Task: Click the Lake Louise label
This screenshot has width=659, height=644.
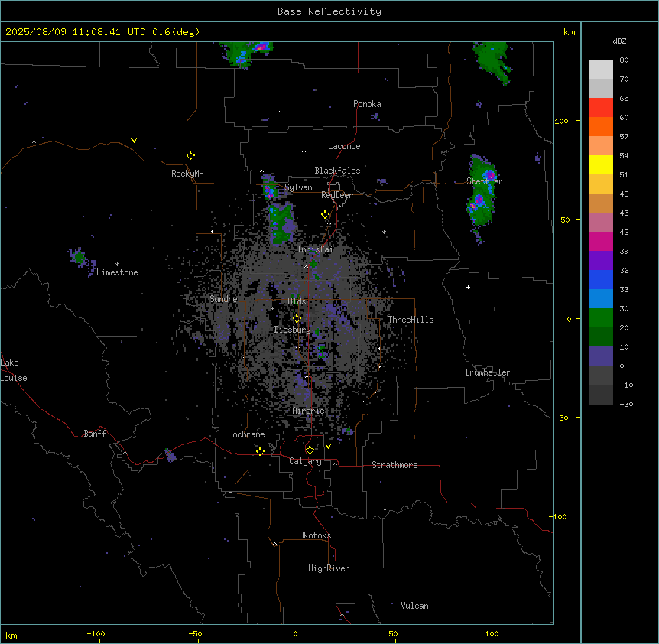Action: [14, 370]
